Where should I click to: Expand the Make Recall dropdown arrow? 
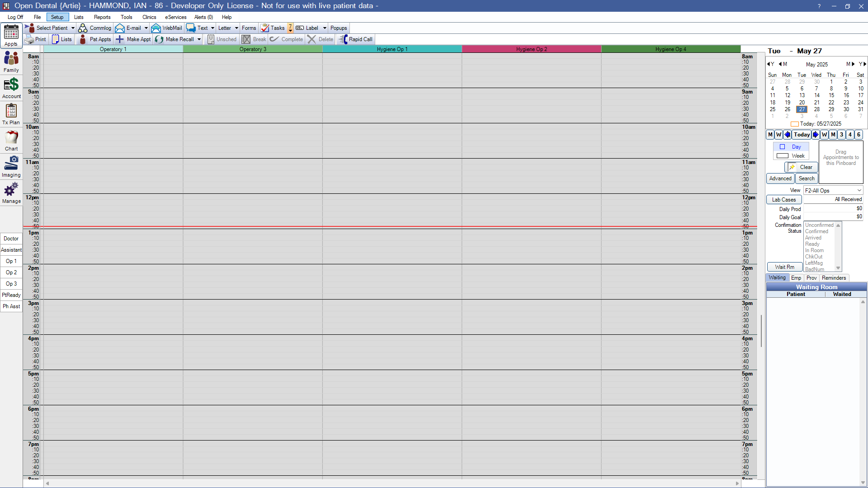tap(199, 39)
